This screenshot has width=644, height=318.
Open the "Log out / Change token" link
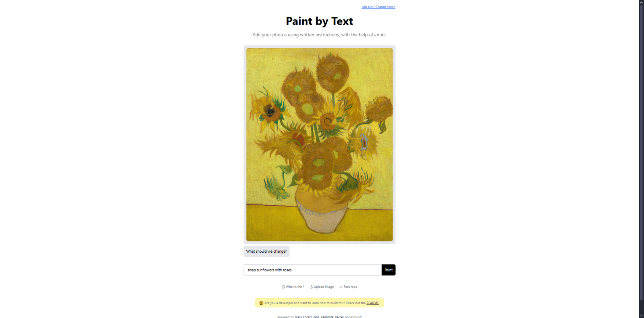[378, 7]
